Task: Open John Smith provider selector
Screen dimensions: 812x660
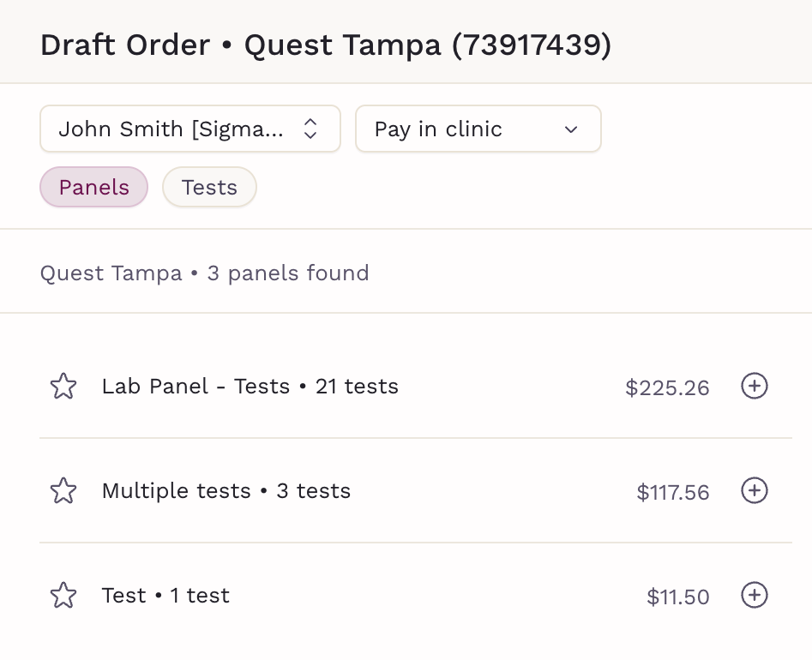Action: (171, 129)
